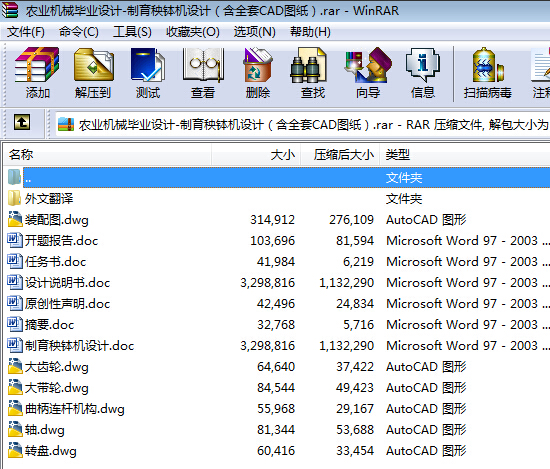
Task: Select file name 装配图.dwg
Action: [56, 220]
